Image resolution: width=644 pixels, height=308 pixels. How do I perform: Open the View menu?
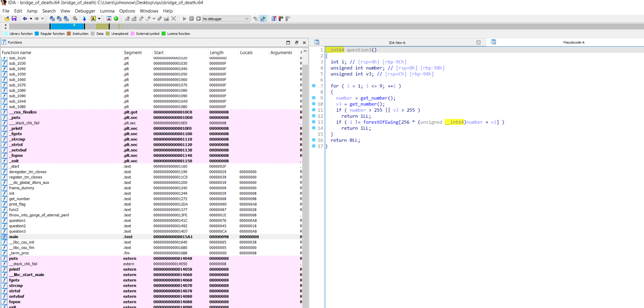pos(65,11)
